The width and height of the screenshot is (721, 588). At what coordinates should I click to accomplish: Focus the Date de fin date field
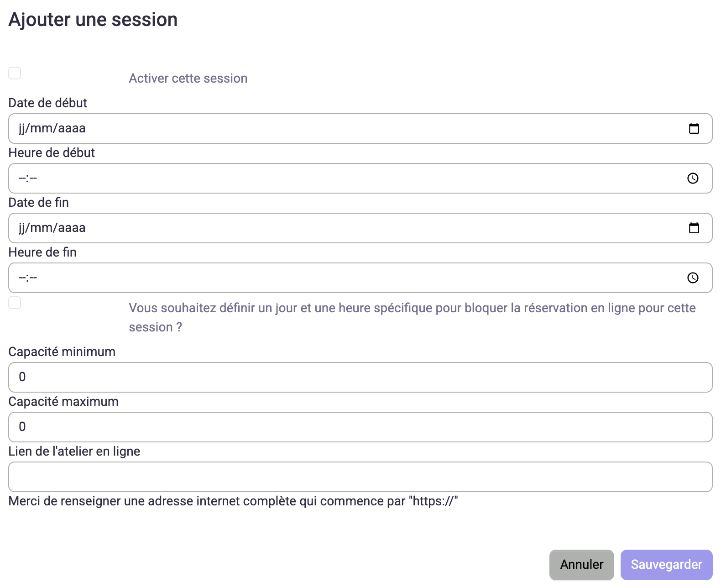[x=360, y=228]
